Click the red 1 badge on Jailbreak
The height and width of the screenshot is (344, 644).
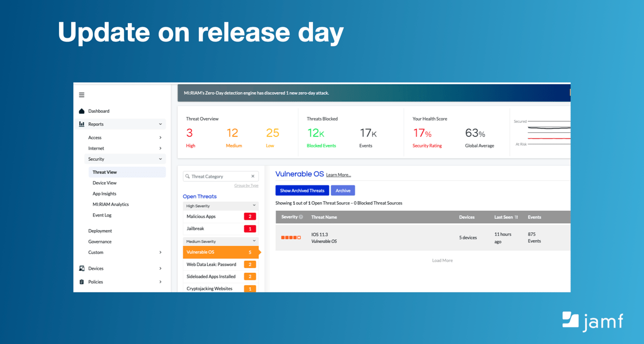pyautogui.click(x=250, y=229)
